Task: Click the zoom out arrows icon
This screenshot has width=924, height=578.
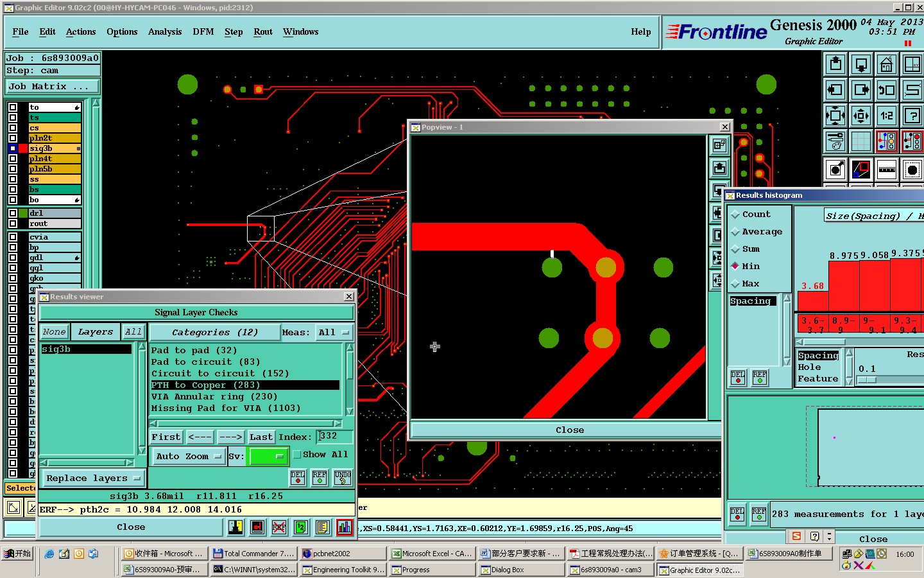Action: (861, 116)
